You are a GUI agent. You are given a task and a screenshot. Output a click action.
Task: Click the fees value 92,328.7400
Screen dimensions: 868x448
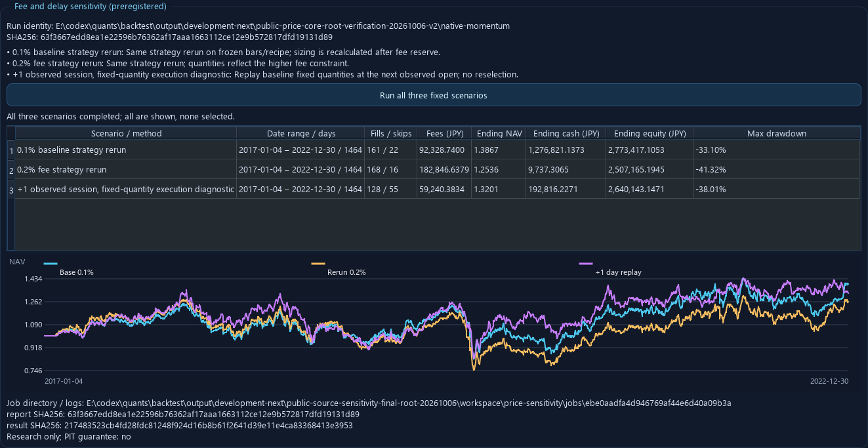coord(444,150)
